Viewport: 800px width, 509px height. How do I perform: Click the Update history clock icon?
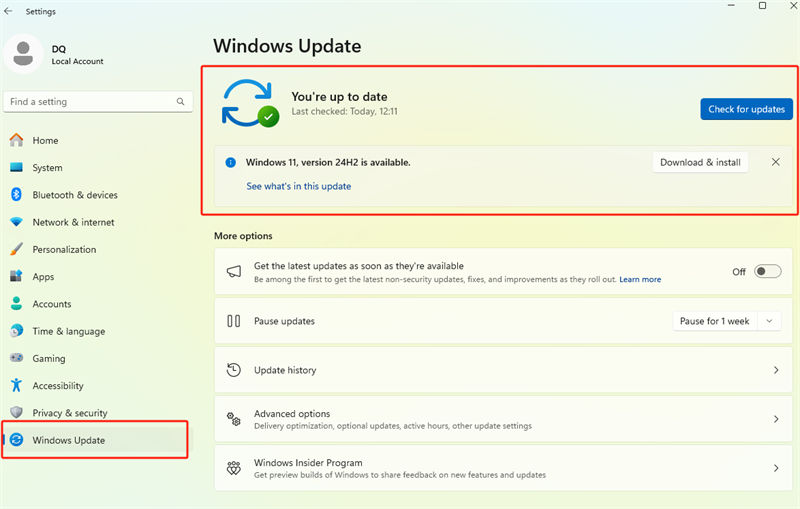point(234,370)
